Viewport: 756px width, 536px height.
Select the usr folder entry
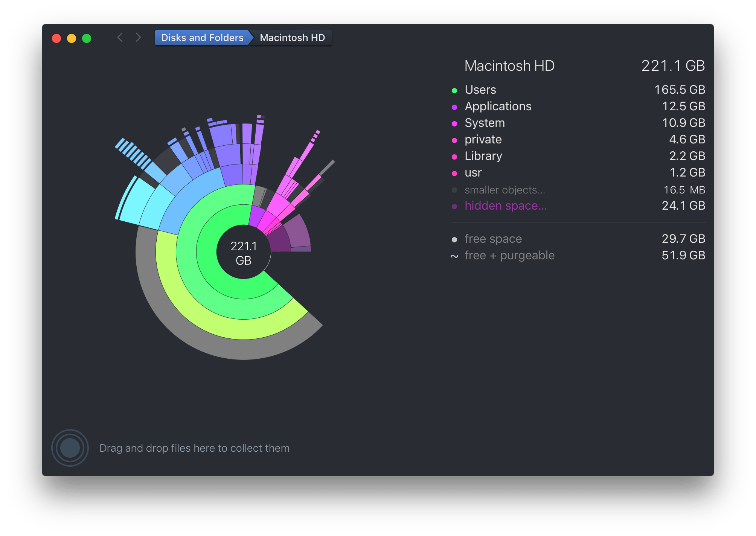pyautogui.click(x=473, y=172)
